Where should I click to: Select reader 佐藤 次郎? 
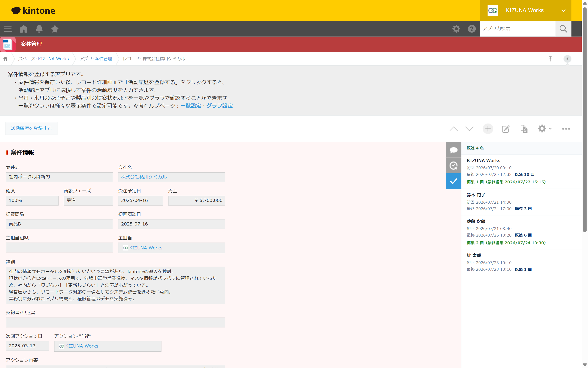pos(476,221)
